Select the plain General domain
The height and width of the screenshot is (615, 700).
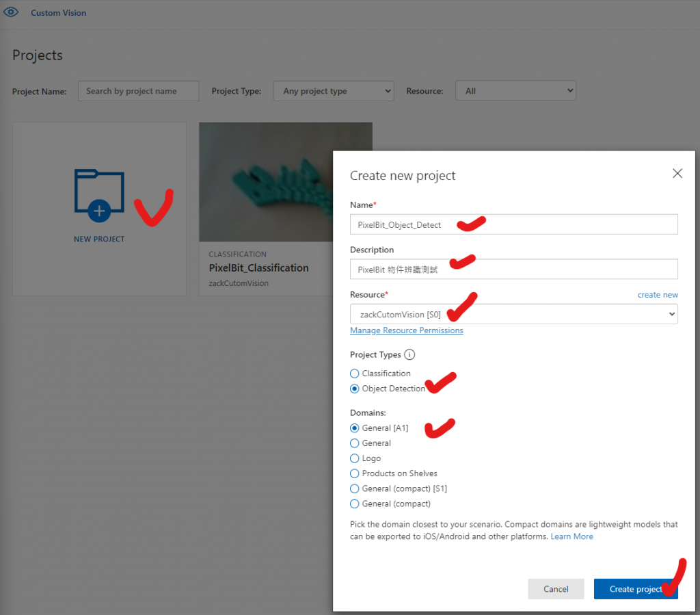click(355, 443)
